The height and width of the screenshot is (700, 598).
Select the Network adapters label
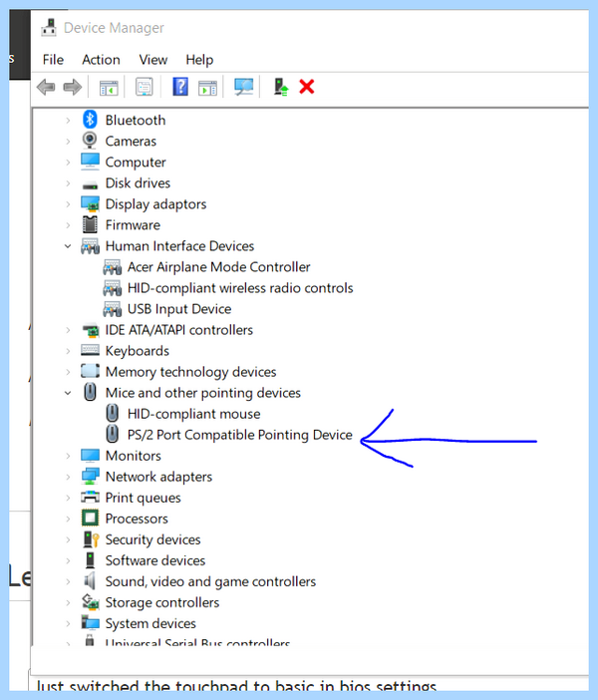[x=158, y=477]
